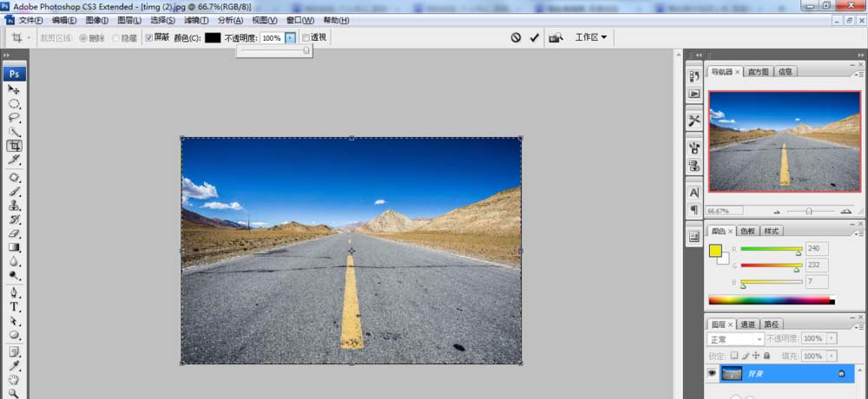Select the Slice tool
The width and height of the screenshot is (868, 399).
click(x=15, y=160)
